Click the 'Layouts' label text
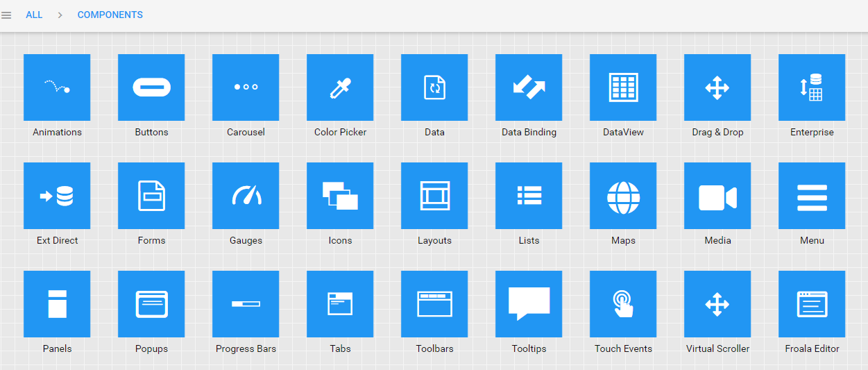The image size is (868, 370). click(434, 240)
